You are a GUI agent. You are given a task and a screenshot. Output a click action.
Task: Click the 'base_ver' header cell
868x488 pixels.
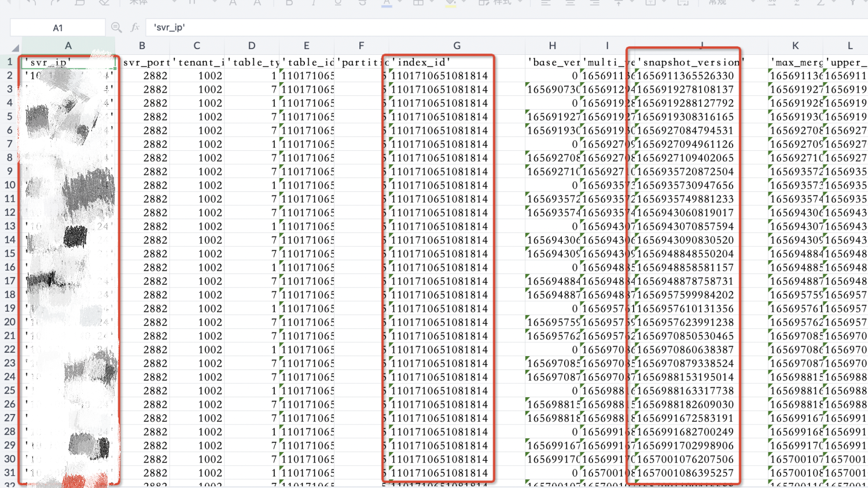553,62
